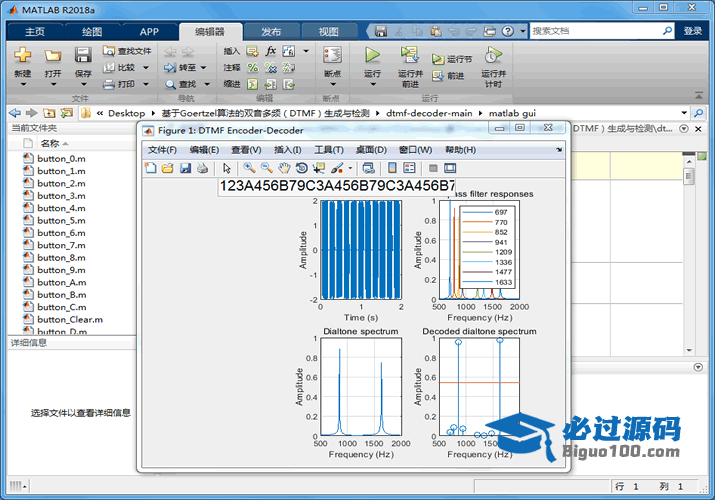Click the New file icon in MATLAB ribbon
Screen dimensions: 715x500
click(22, 55)
